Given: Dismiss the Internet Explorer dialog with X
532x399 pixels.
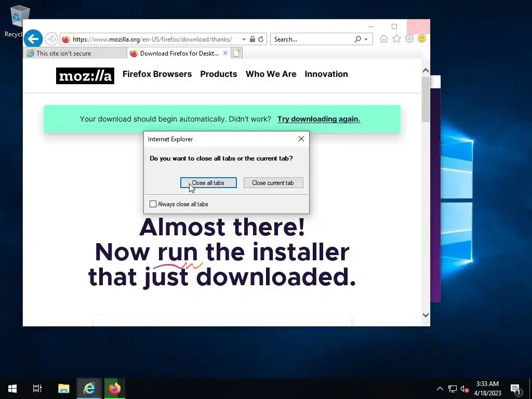Looking at the screenshot, I should (301, 139).
